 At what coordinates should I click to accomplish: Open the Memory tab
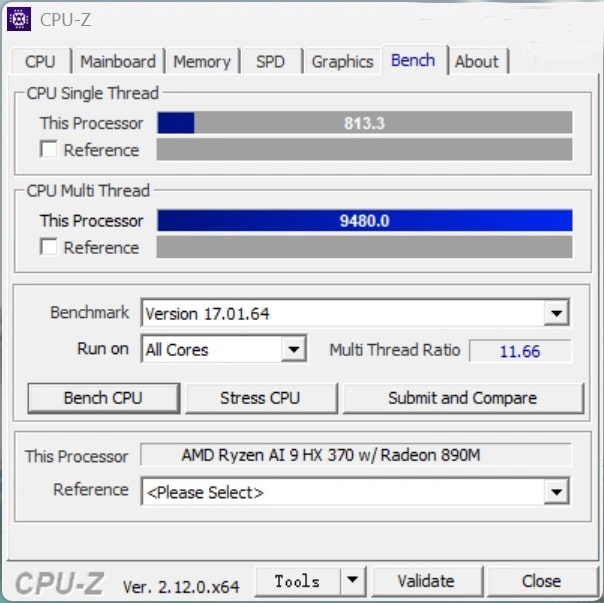[x=202, y=62]
